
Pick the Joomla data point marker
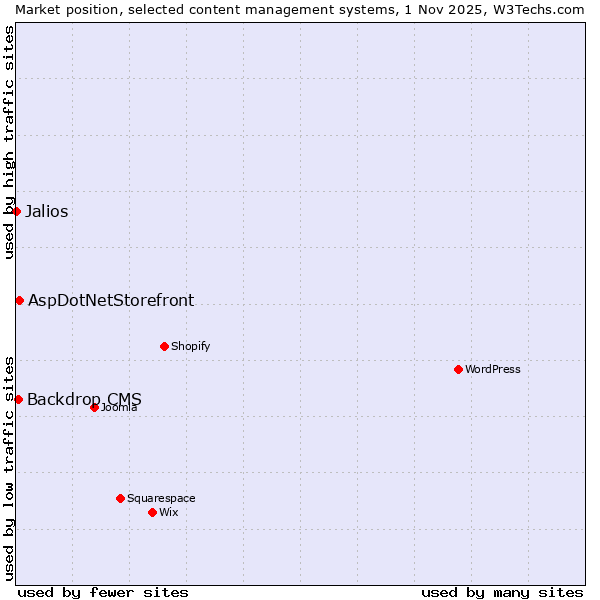tap(94, 407)
